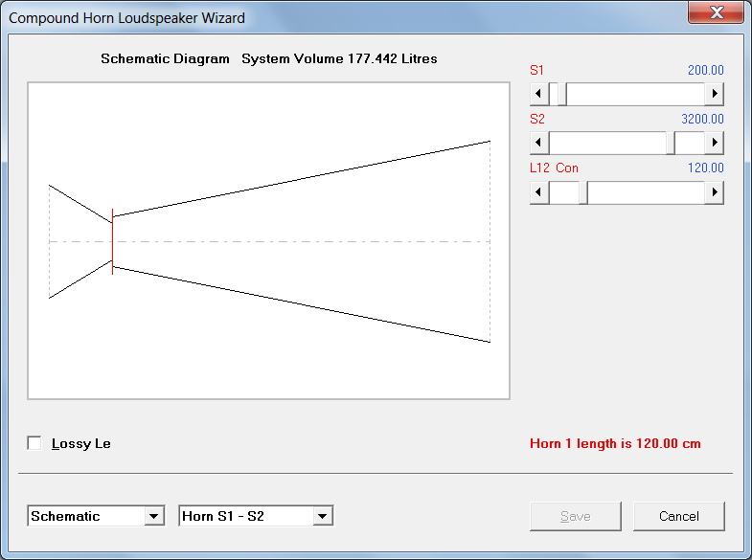The image size is (752, 560).
Task: Click the red S2 label
Action: point(537,120)
